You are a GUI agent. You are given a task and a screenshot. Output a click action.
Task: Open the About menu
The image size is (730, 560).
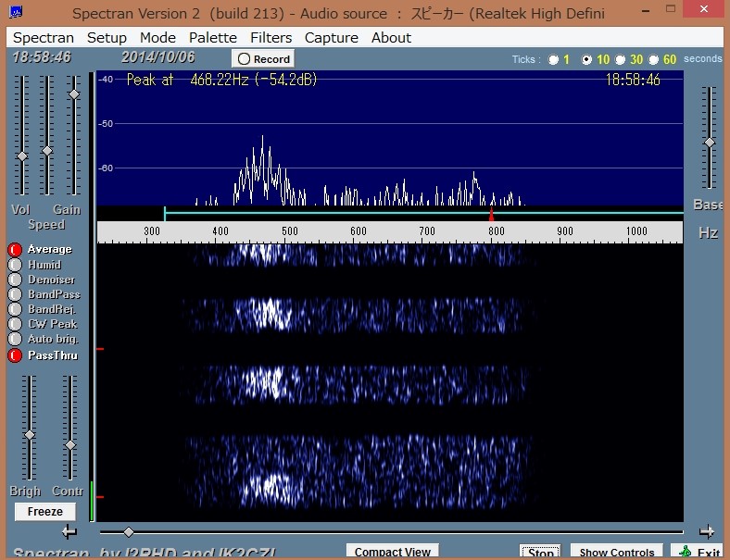(x=391, y=38)
